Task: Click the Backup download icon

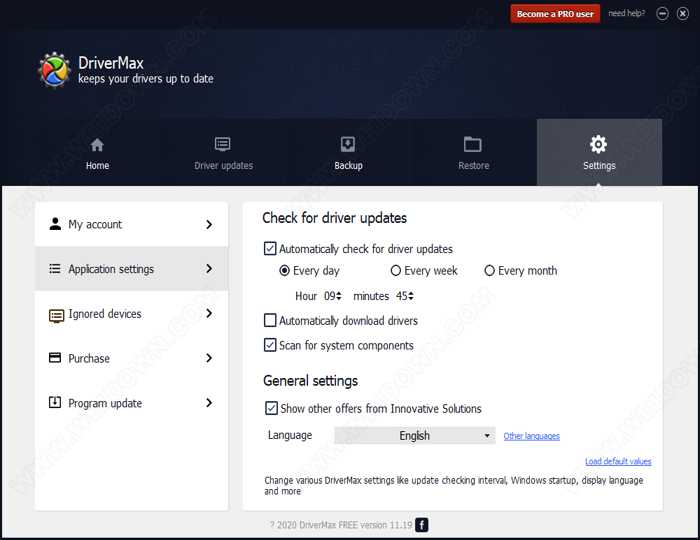Action: [x=348, y=144]
